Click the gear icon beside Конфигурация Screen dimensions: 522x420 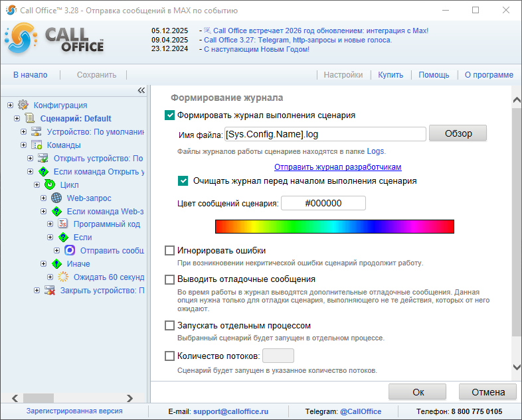23,105
